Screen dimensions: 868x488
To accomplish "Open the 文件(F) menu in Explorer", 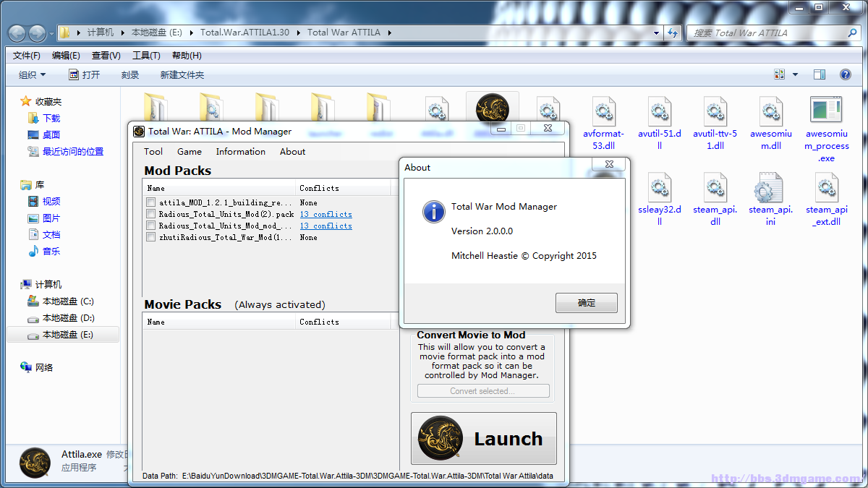I will pyautogui.click(x=27, y=55).
